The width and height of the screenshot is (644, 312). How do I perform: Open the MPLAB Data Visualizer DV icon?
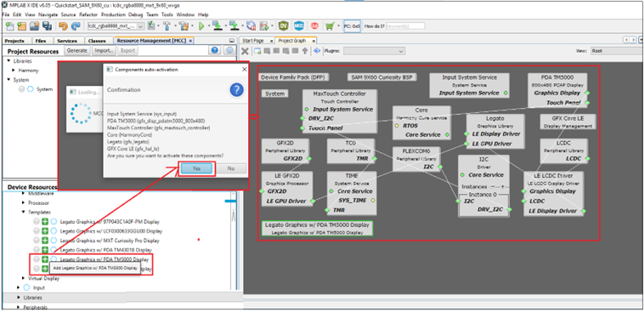click(x=283, y=26)
